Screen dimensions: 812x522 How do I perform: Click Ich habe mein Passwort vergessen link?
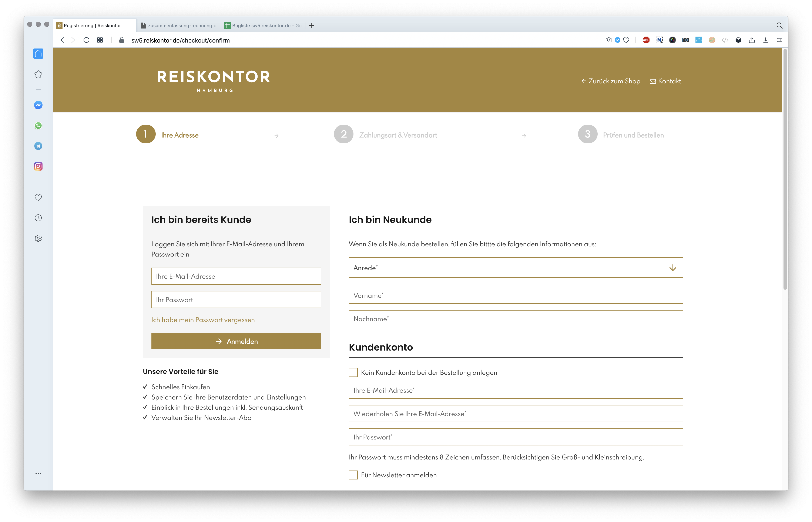click(203, 320)
